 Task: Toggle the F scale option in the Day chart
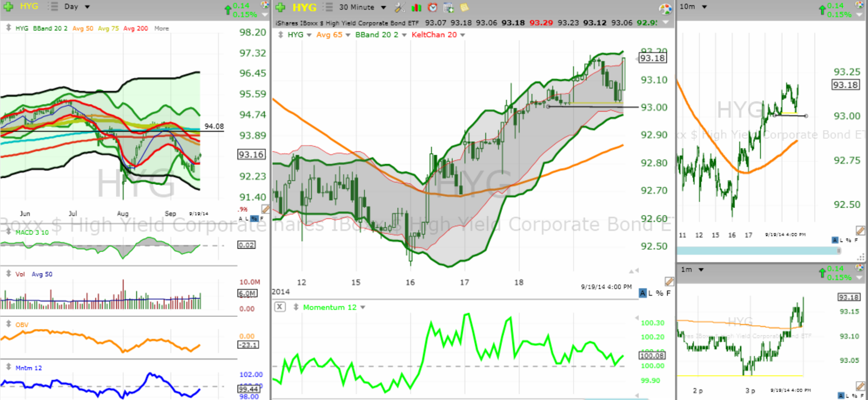261,219
